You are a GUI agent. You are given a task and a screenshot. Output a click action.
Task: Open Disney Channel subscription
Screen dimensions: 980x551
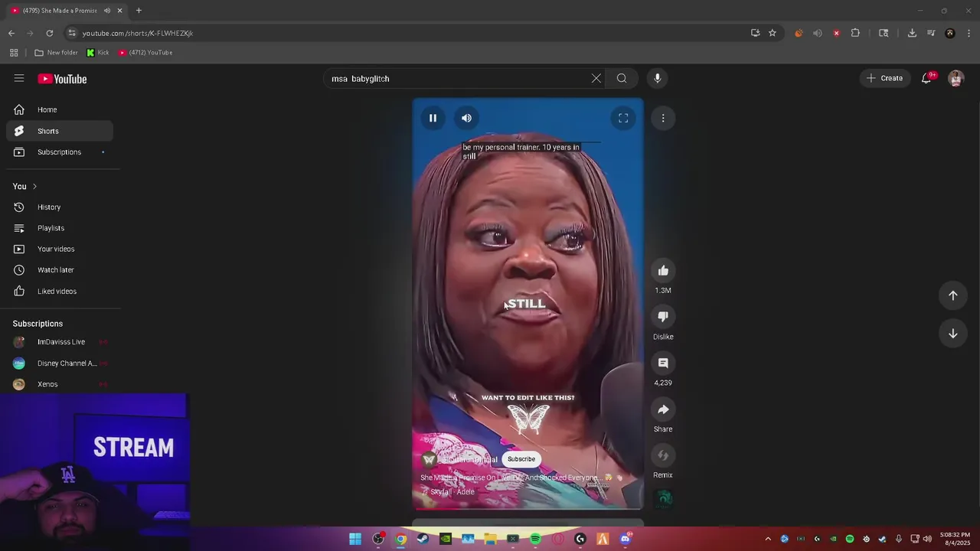tap(60, 364)
